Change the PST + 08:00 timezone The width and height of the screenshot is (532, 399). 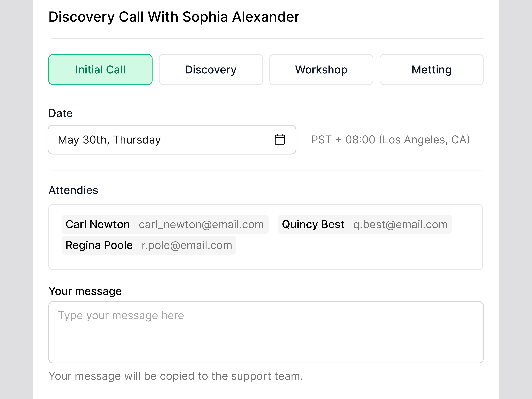point(390,140)
